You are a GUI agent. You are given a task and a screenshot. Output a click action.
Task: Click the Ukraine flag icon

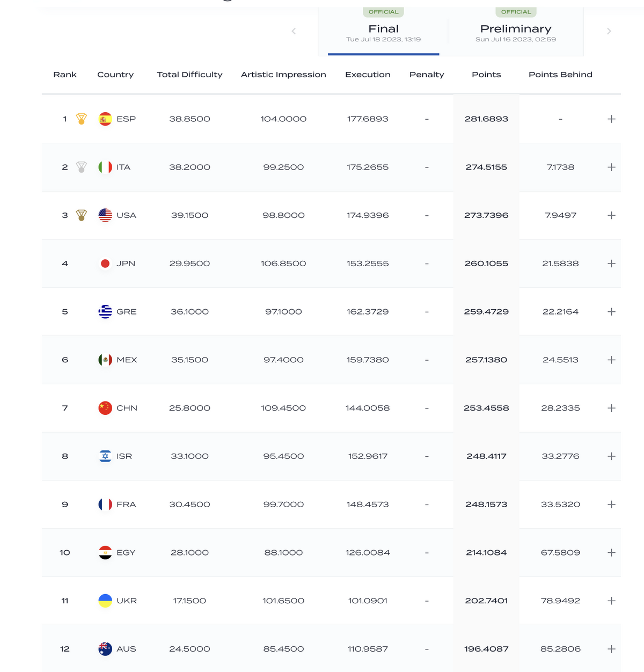(105, 601)
